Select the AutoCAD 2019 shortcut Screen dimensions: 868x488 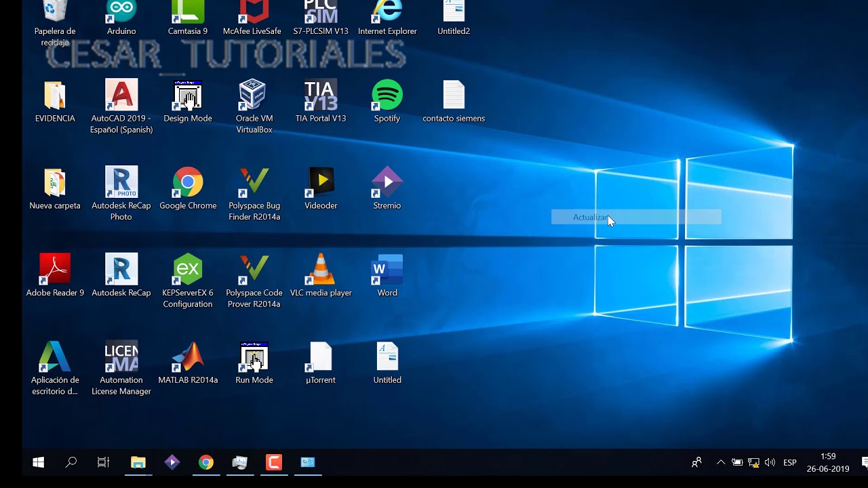coord(121,107)
